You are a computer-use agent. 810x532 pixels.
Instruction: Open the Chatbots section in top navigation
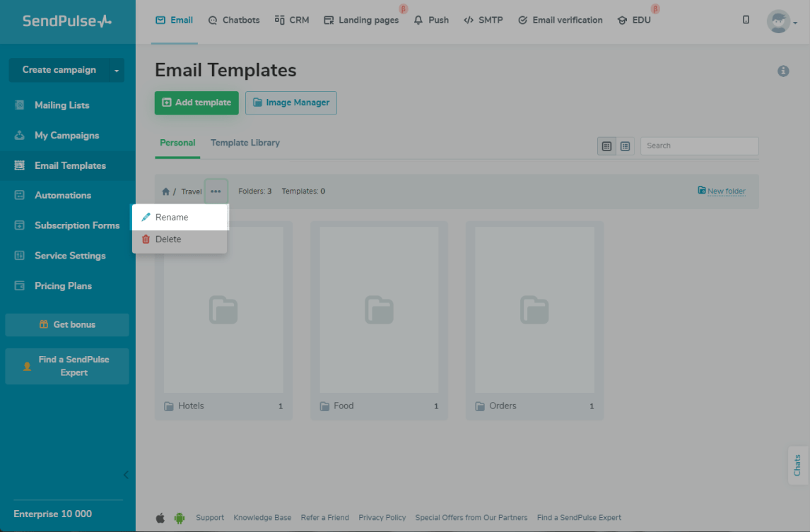(x=234, y=20)
